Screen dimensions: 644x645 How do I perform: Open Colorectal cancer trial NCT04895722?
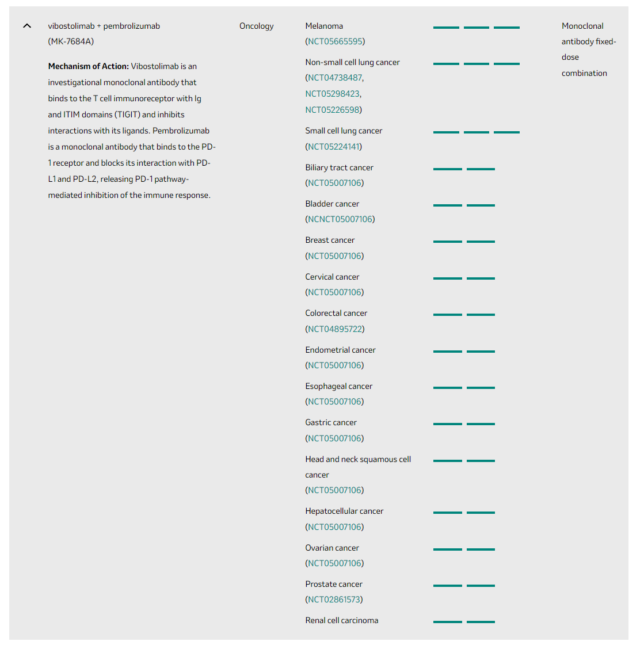[335, 329]
